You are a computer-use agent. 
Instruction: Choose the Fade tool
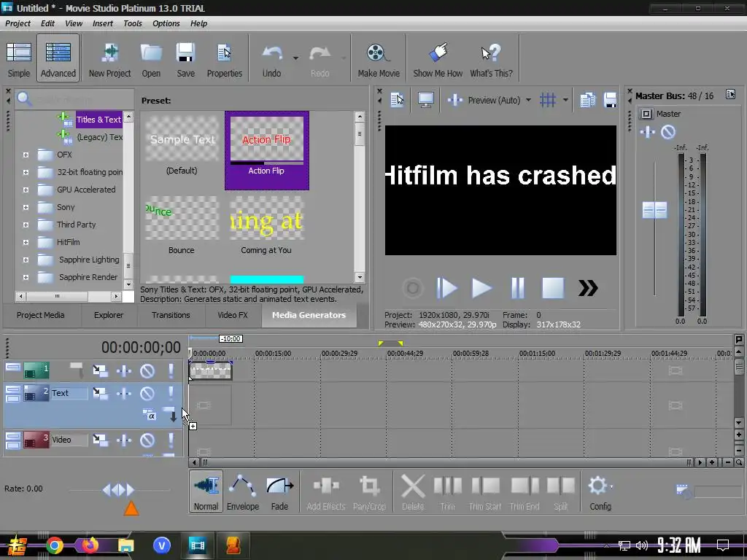279,492
